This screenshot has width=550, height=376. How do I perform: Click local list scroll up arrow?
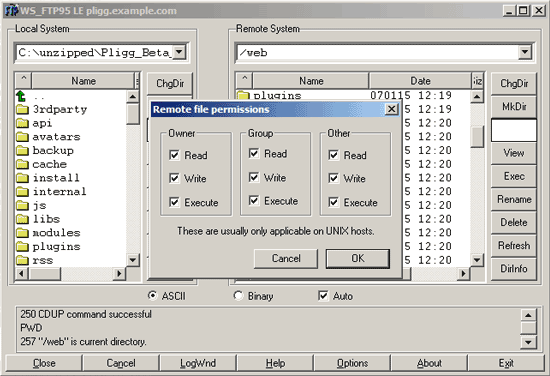click(133, 96)
